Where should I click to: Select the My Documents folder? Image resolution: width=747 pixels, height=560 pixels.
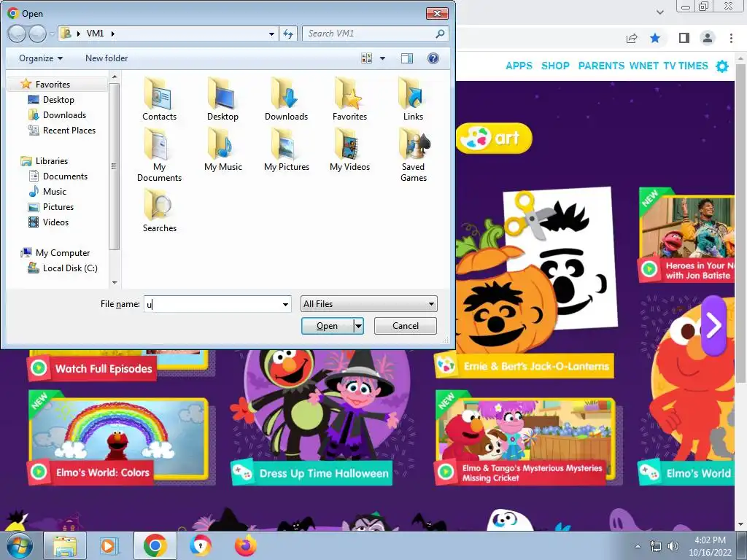tap(159, 155)
